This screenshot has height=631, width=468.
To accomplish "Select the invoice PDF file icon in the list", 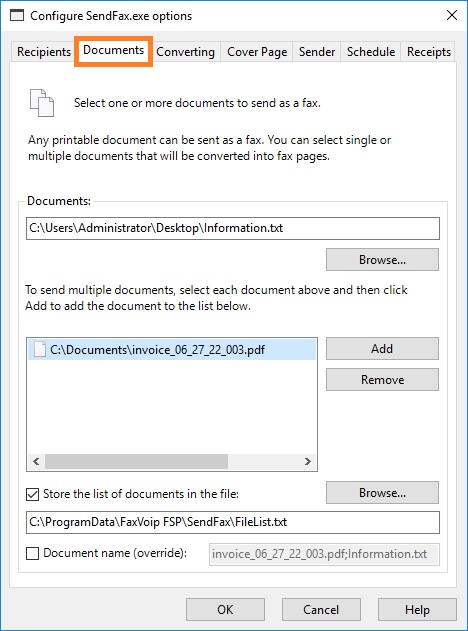I will point(40,349).
